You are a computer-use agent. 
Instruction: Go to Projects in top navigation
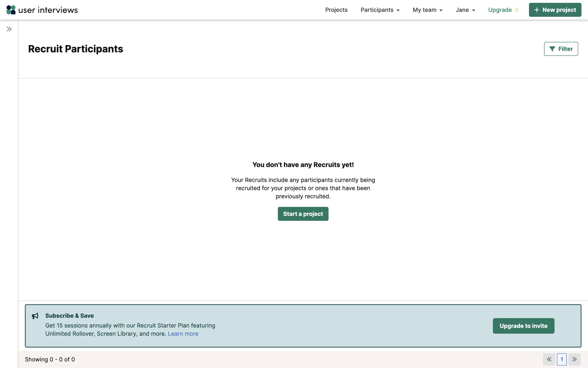[x=336, y=10]
